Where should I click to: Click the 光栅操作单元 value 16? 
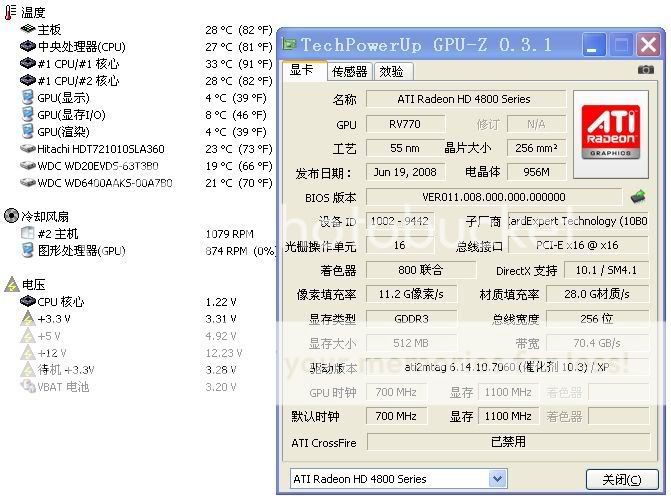(400, 245)
